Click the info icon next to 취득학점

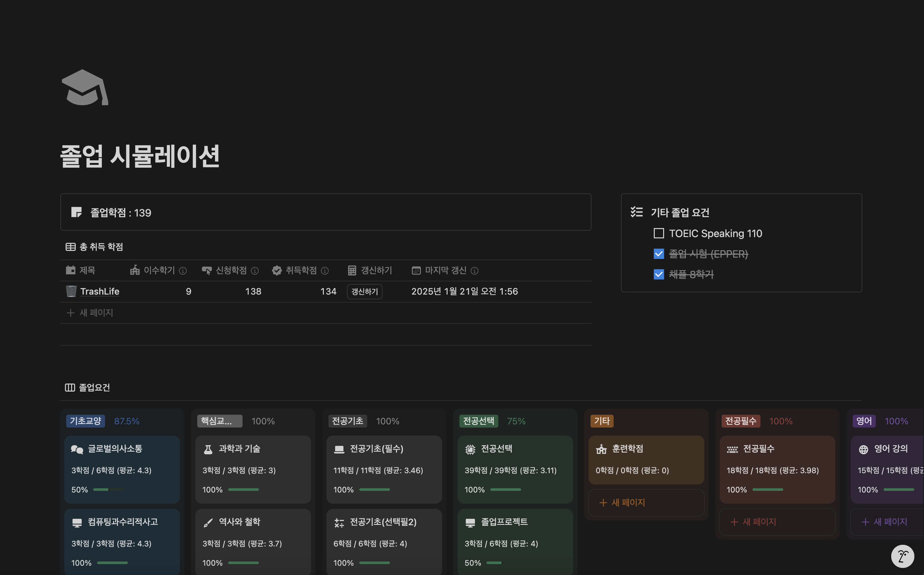coord(325,271)
